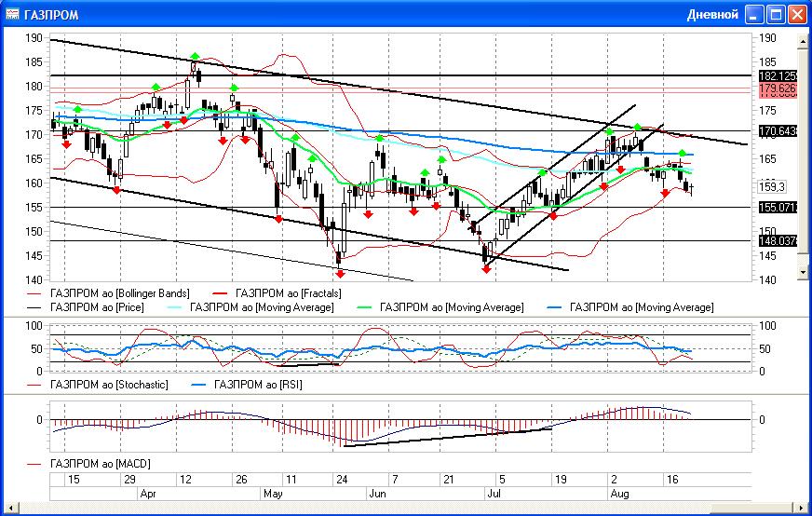The image size is (812, 516).
Task: Select the blue Moving Average legend entry
Action: coord(630,307)
